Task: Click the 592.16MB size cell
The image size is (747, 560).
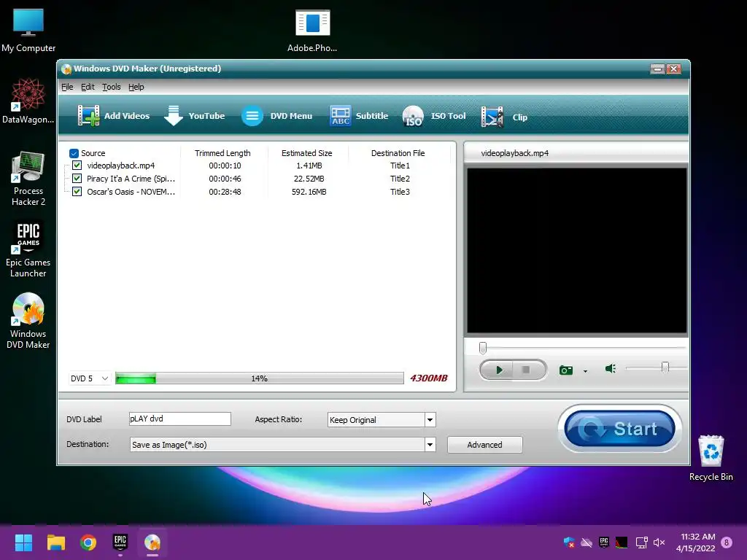Action: 309,192
